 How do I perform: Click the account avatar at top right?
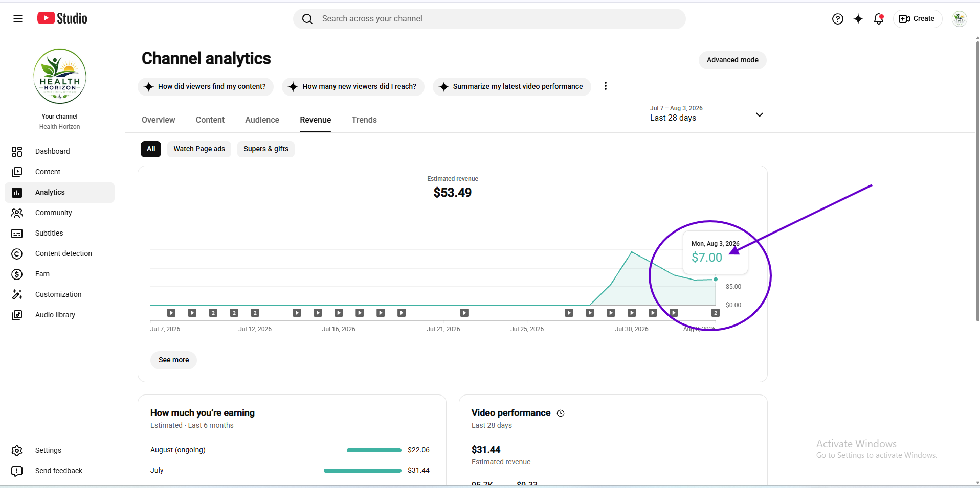[x=959, y=19]
